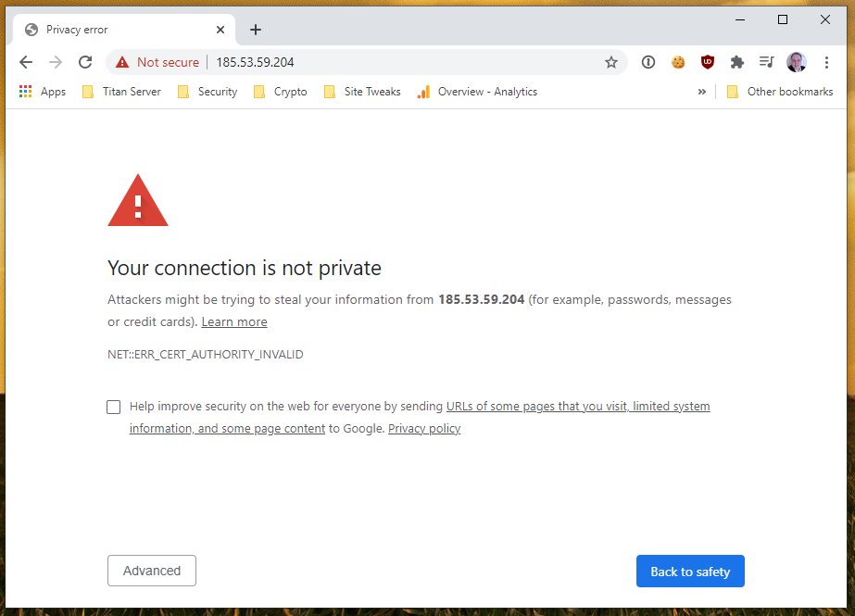
Task: Open the cookie extension icon
Action: pos(678,62)
